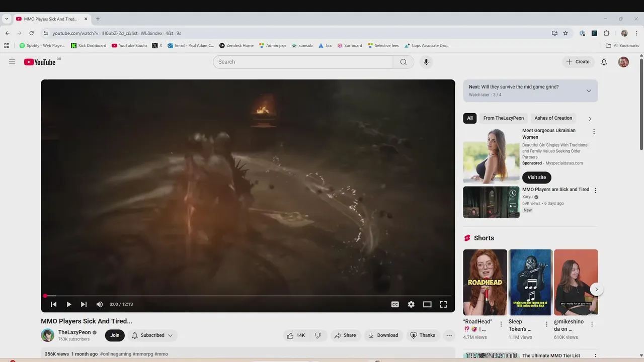The width and height of the screenshot is (644, 362).
Task: Click the address bar URL
Action: click(x=117, y=33)
